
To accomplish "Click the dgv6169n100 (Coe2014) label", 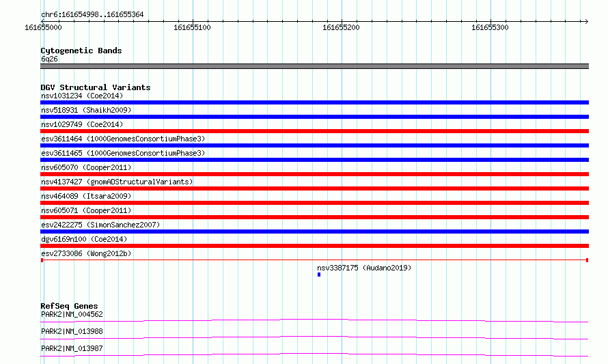I will tap(84, 239).
